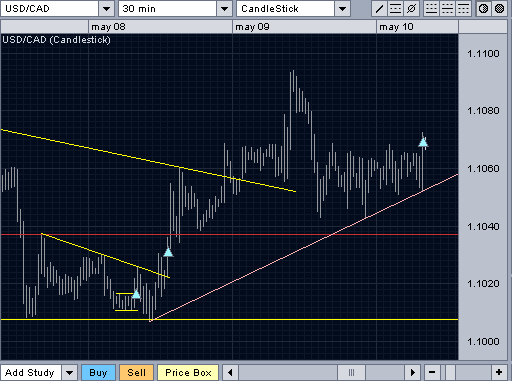The image size is (512, 381).
Task: Select the parallel channel lines tool
Action: [395, 8]
